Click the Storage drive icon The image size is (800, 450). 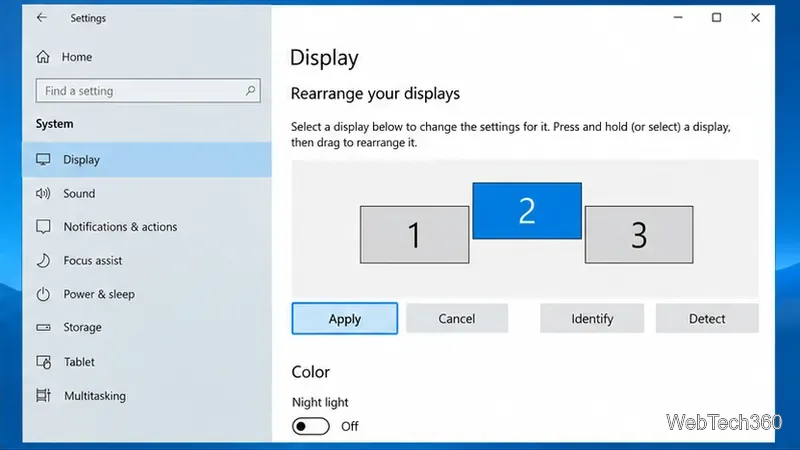(x=43, y=328)
